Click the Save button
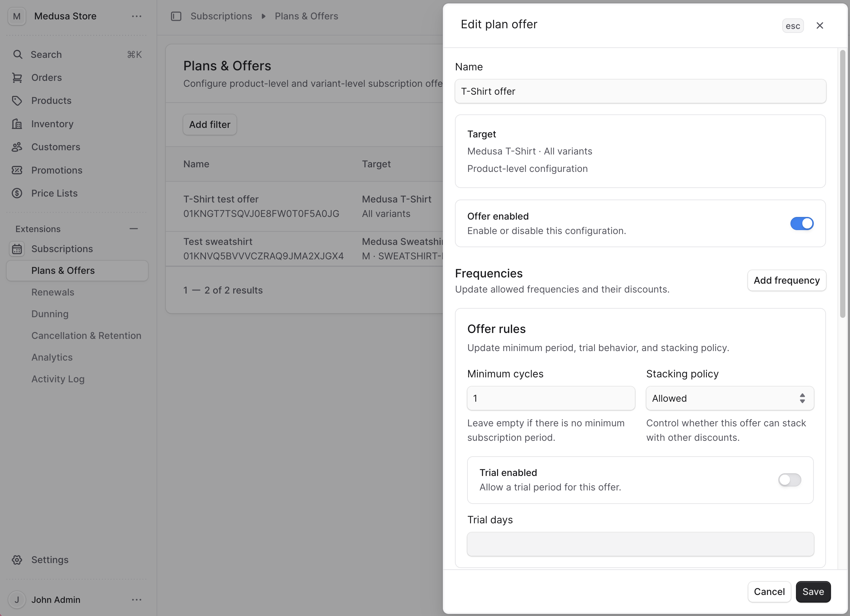The image size is (850, 616). [813, 592]
